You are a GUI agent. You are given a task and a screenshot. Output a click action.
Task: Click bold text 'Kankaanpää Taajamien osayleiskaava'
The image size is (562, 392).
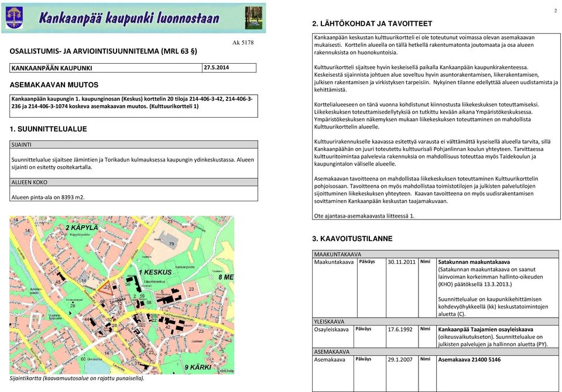tap(485, 329)
